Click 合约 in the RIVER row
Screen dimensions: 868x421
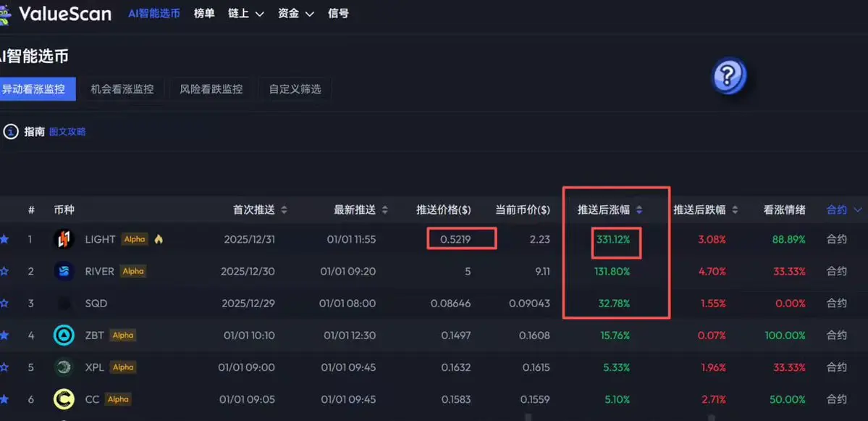(x=836, y=272)
